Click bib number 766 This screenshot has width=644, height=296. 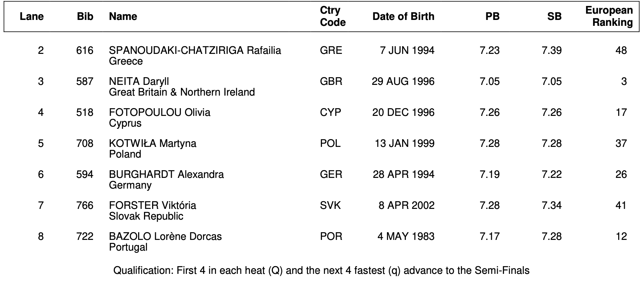point(85,206)
